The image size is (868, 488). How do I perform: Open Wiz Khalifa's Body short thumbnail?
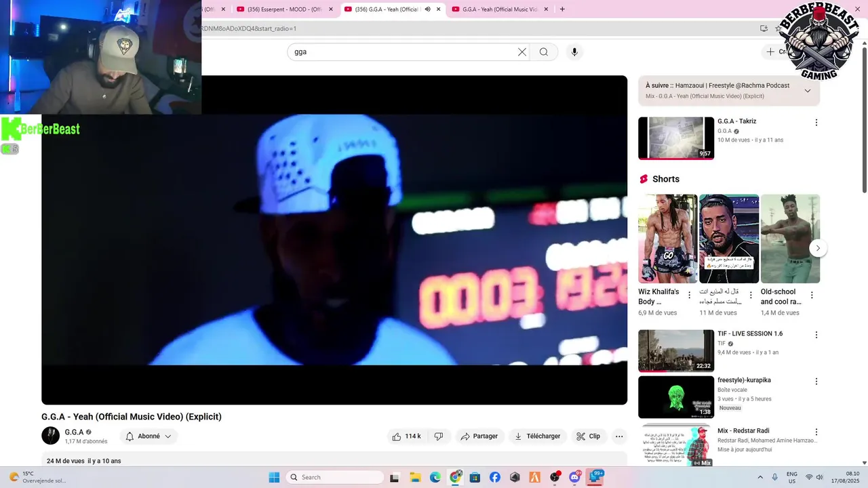(667, 239)
